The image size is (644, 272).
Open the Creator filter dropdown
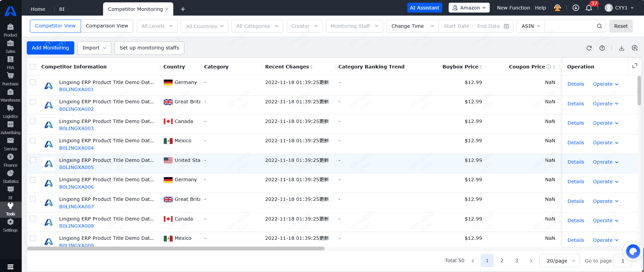(304, 26)
